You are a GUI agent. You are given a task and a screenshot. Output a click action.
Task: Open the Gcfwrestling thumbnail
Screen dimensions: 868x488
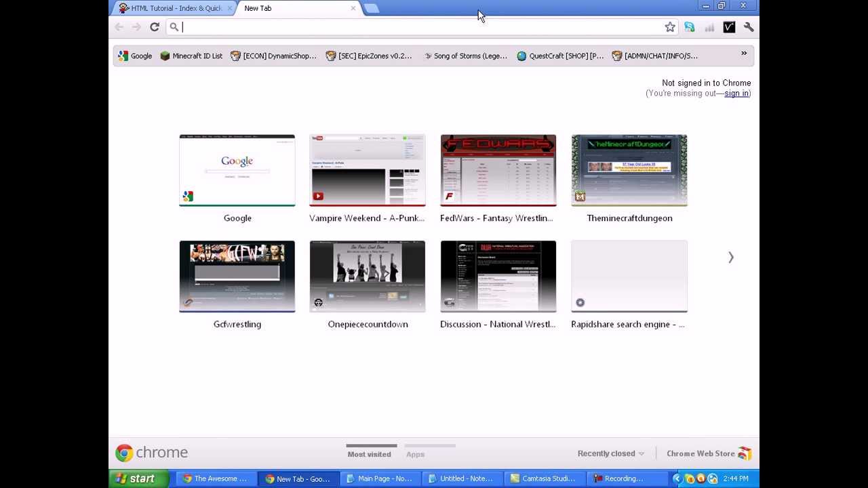tap(237, 277)
